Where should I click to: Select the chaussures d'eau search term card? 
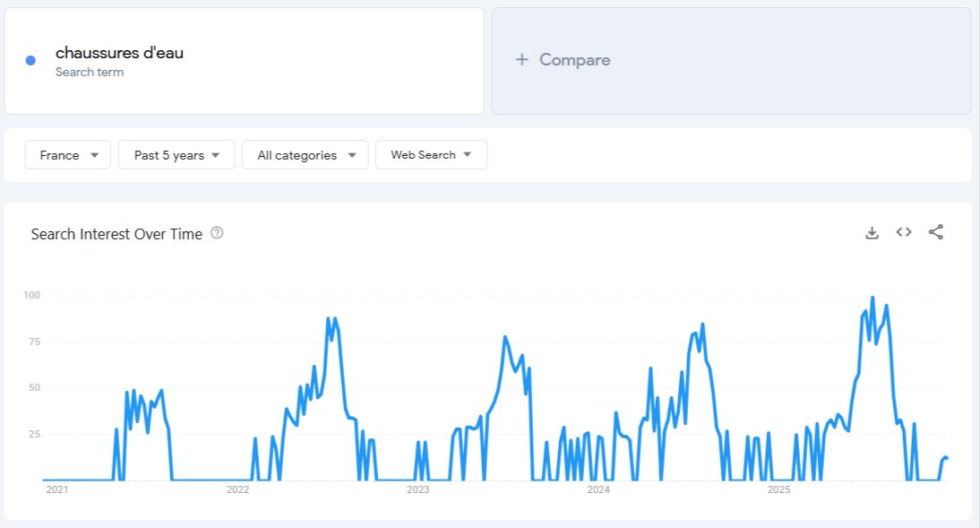(x=245, y=59)
